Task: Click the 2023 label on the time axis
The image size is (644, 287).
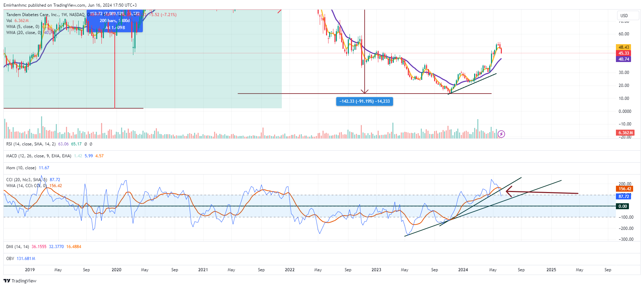Action: (x=376, y=270)
